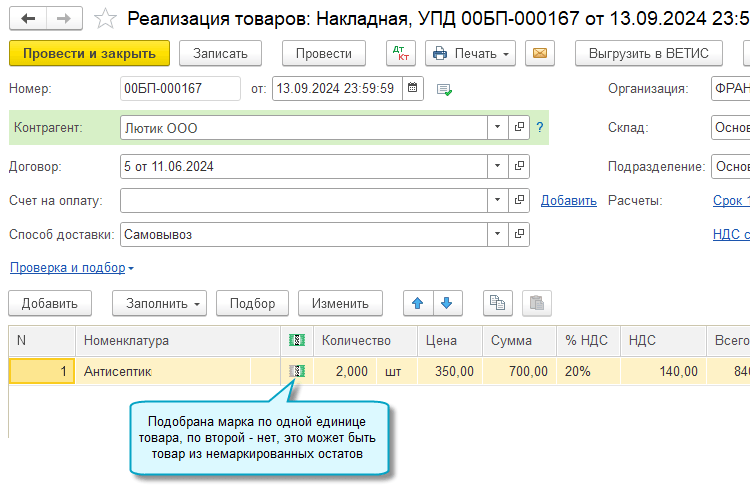This screenshot has height=485, width=750.
Task: Add document to favorites with star icon
Action: tap(105, 19)
